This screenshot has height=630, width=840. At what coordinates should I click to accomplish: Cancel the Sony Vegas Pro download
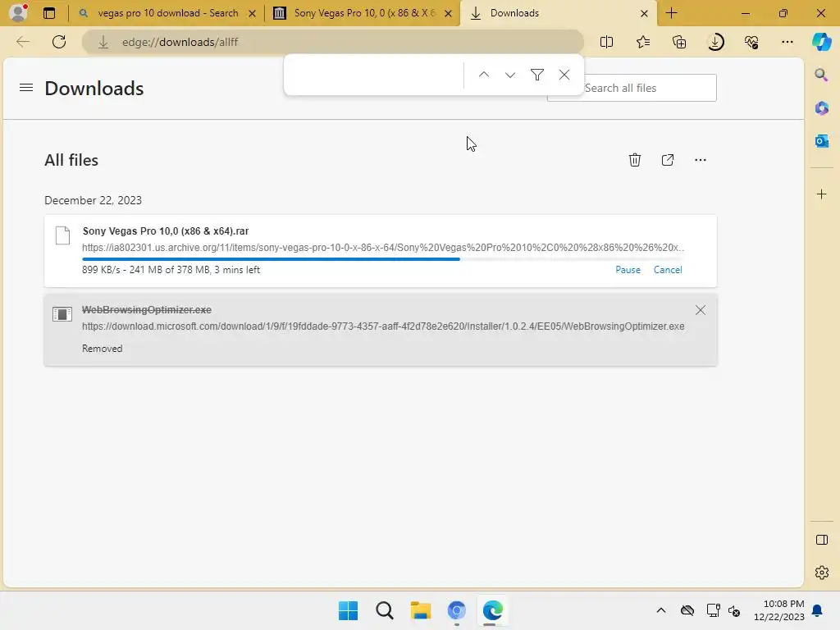coord(668,269)
